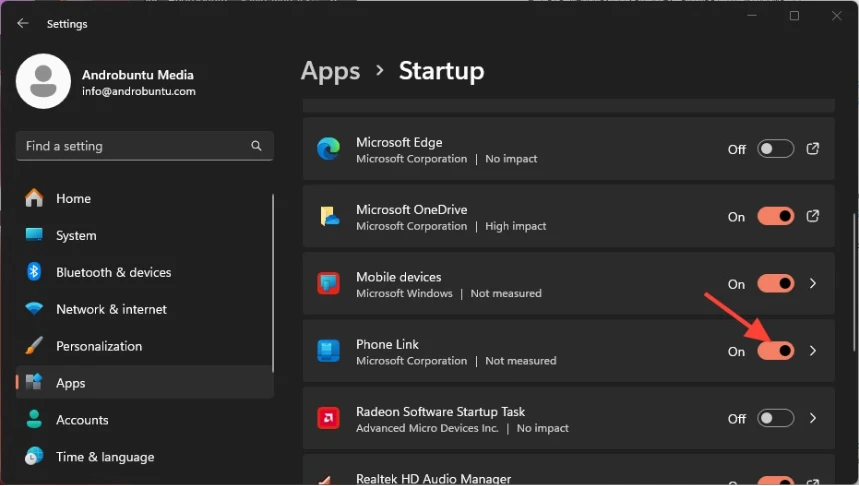Click the info@androbuntu.com account email
This screenshot has height=486, width=859.
point(139,92)
